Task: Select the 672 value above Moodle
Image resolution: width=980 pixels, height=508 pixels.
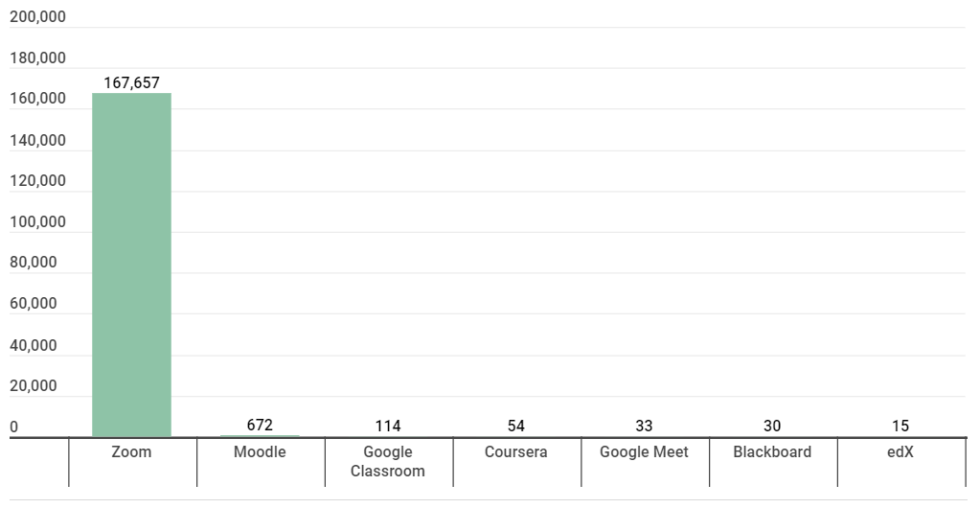Action: 260,426
